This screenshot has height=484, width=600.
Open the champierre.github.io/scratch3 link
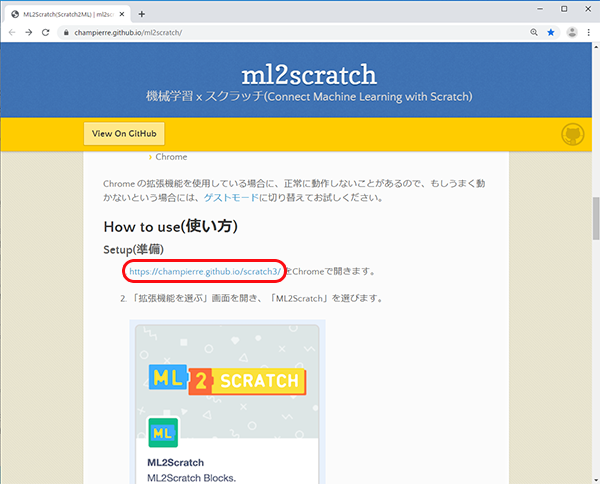coord(205,271)
